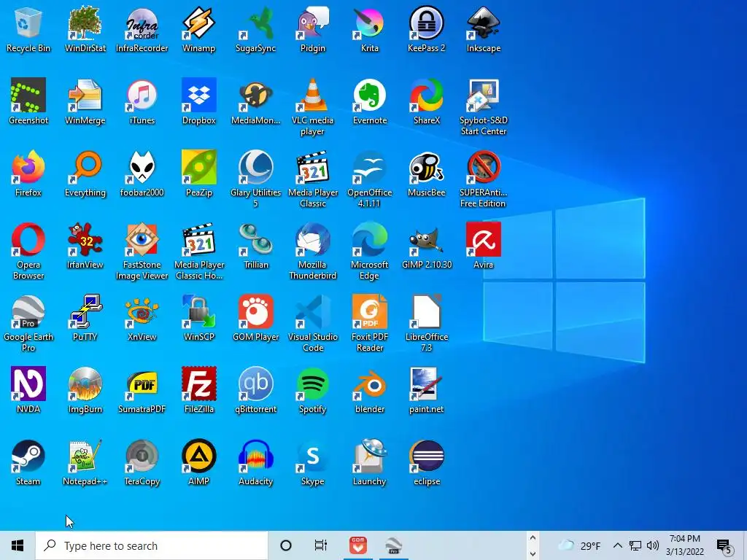Screen dimensions: 747x560
Task: Select the KeePass 2 icon
Action: click(x=426, y=29)
